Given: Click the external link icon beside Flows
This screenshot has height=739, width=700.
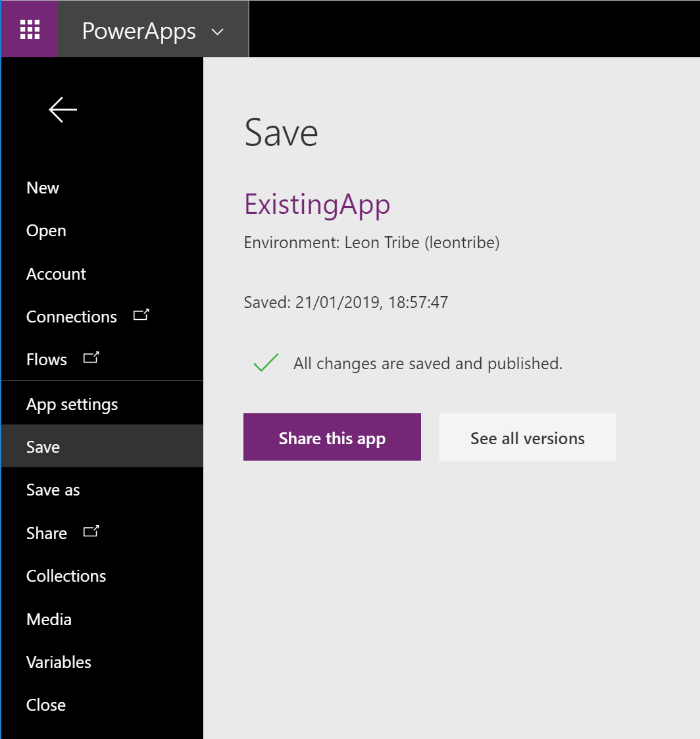Looking at the screenshot, I should [91, 359].
